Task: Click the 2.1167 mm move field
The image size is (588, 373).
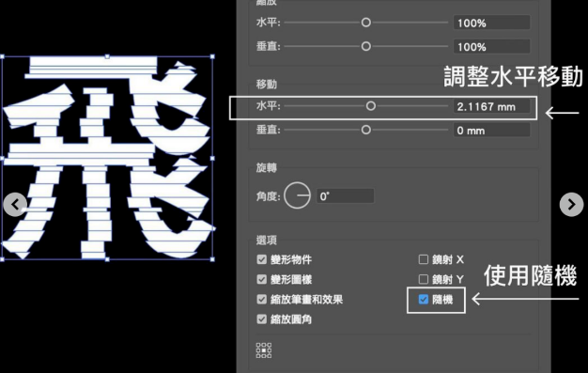Action: tap(491, 106)
